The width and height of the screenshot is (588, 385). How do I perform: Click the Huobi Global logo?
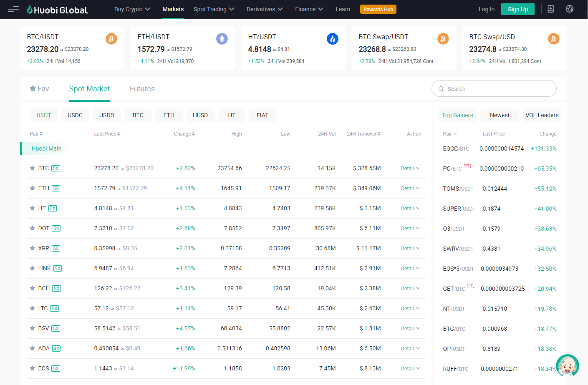pos(57,10)
